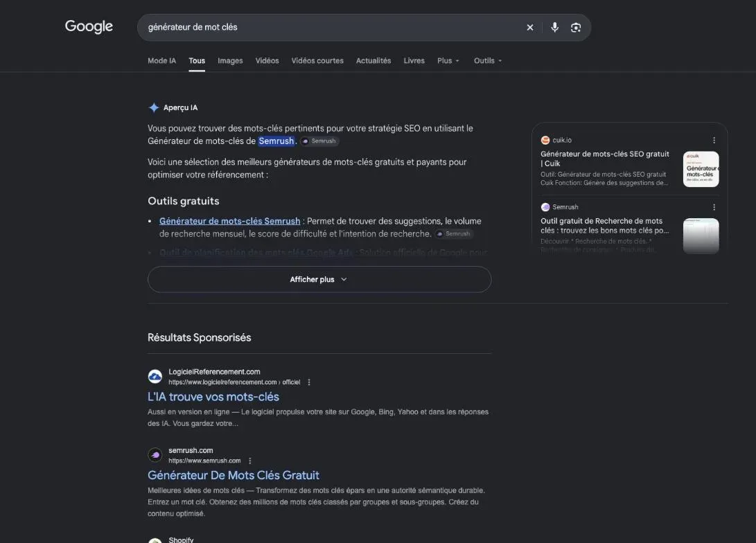Image resolution: width=756 pixels, height=543 pixels.
Task: Open the options menu for Semrush source card
Action: point(714,207)
